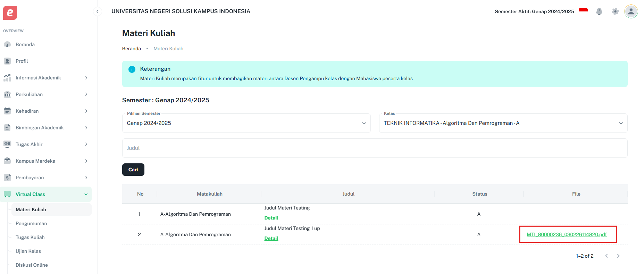Viewport: 644px width, 274px height.
Task: Expand Bimbingan Akademik submenu chevron
Action: 86,128
